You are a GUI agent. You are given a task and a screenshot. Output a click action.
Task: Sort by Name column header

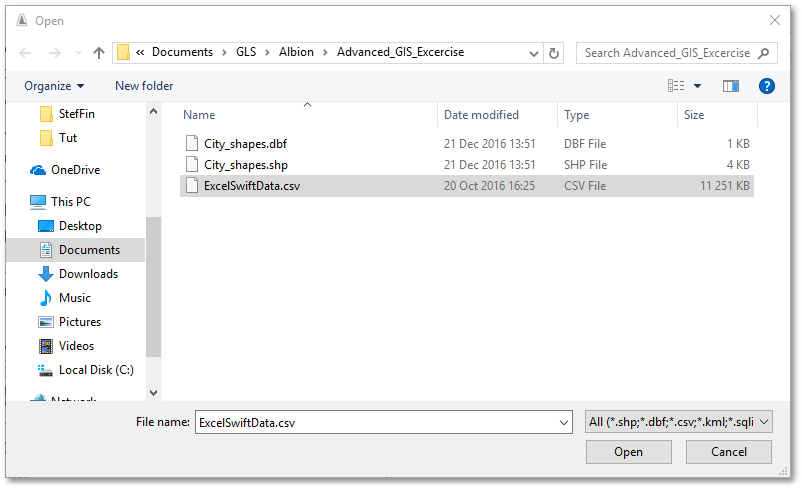coord(199,115)
